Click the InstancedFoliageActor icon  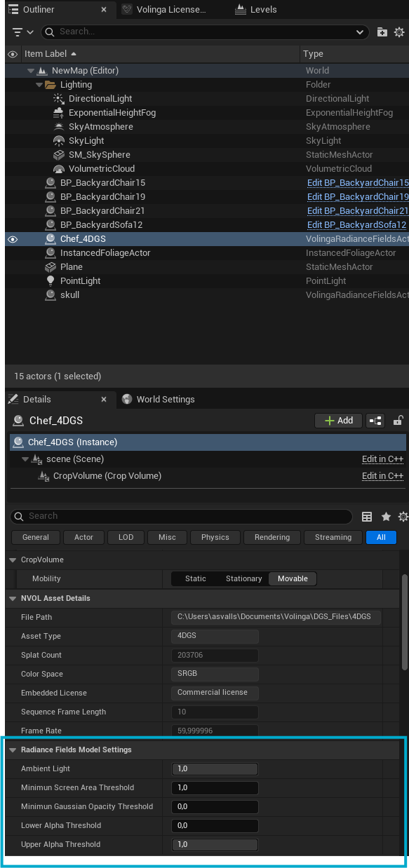click(51, 253)
